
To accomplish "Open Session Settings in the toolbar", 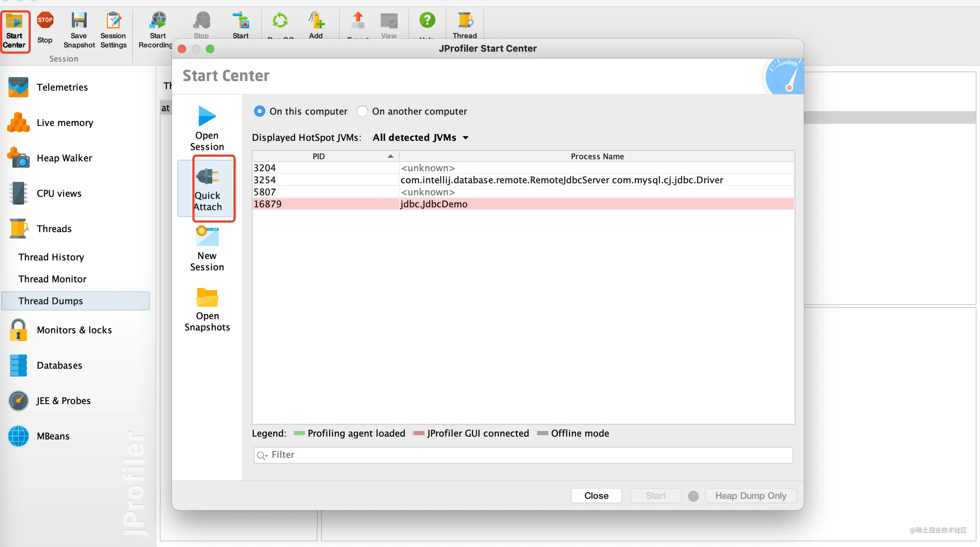I will pyautogui.click(x=113, y=30).
